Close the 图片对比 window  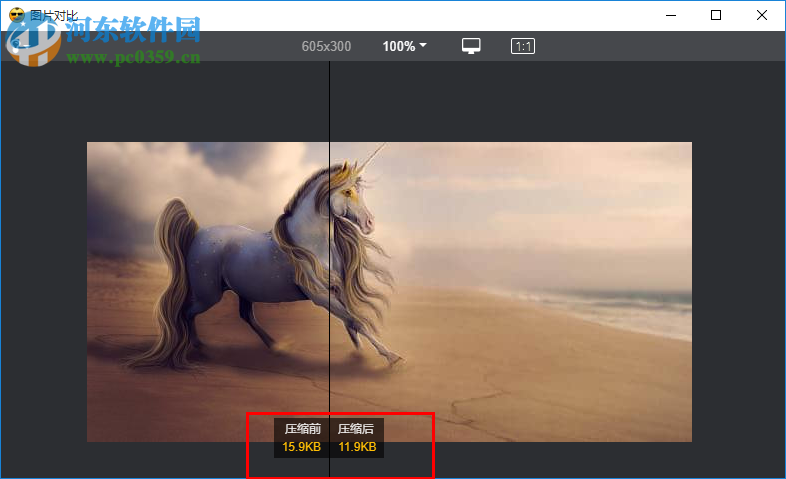[x=761, y=16]
